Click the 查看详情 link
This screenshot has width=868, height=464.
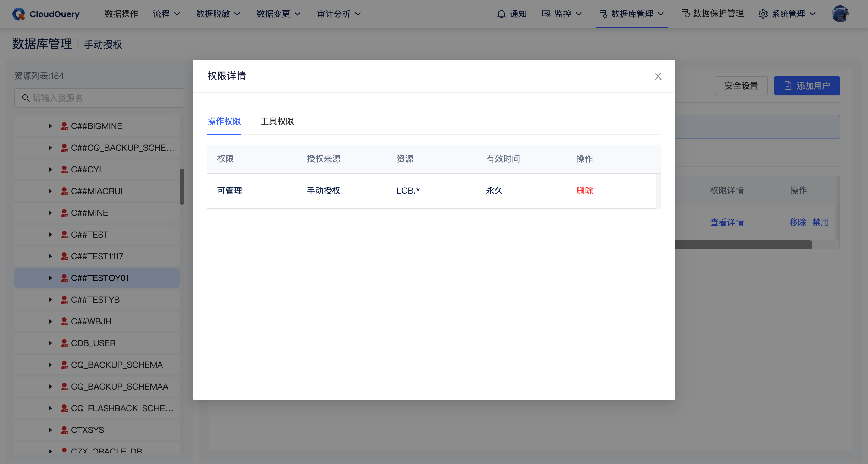(x=726, y=223)
